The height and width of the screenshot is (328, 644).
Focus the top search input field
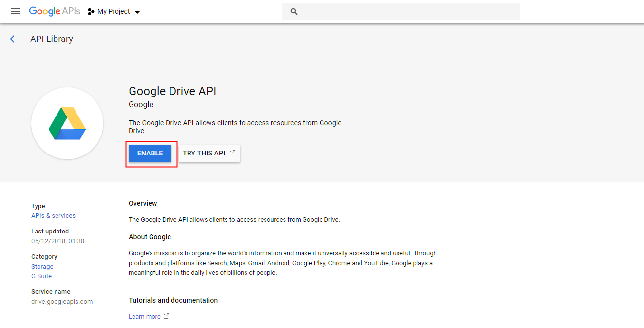click(401, 12)
